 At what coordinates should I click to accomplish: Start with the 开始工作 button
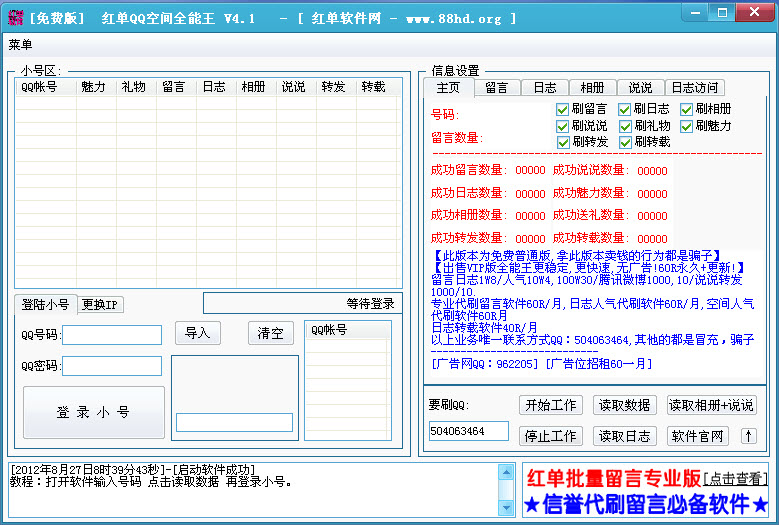(x=550, y=405)
